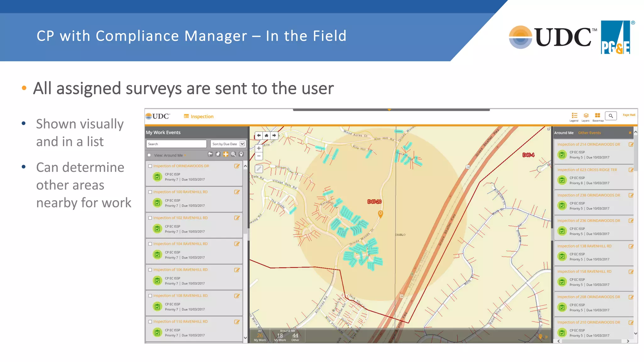Click the orange location marker on the map
This screenshot has width=644, height=362.
[x=380, y=214]
